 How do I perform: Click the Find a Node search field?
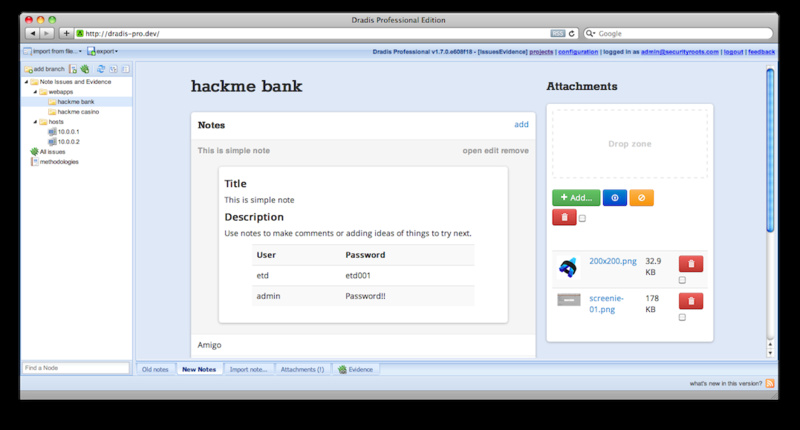click(76, 368)
